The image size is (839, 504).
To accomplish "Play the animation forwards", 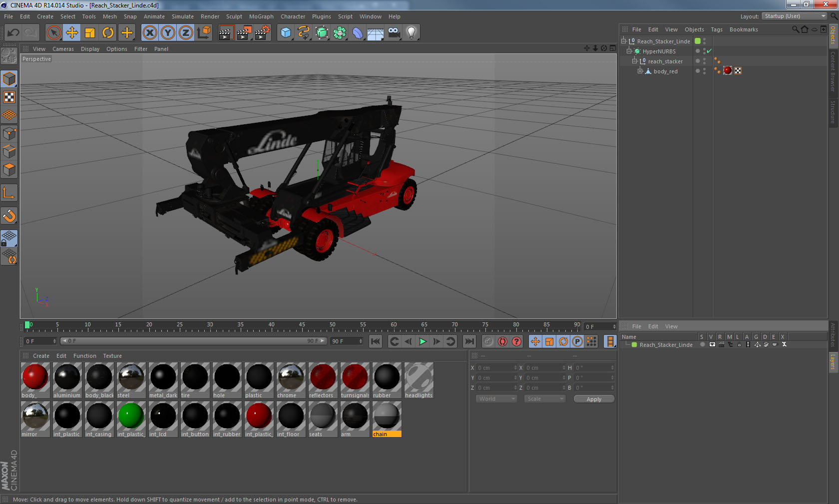I will coord(422,341).
